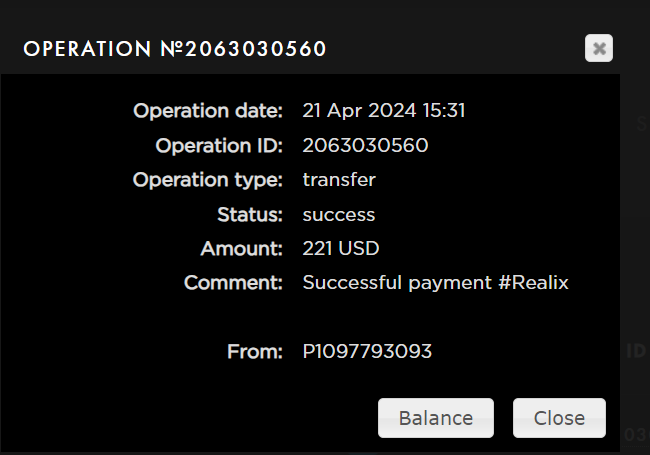The height and width of the screenshot is (455, 650).
Task: Click the From label
Action: (254, 352)
